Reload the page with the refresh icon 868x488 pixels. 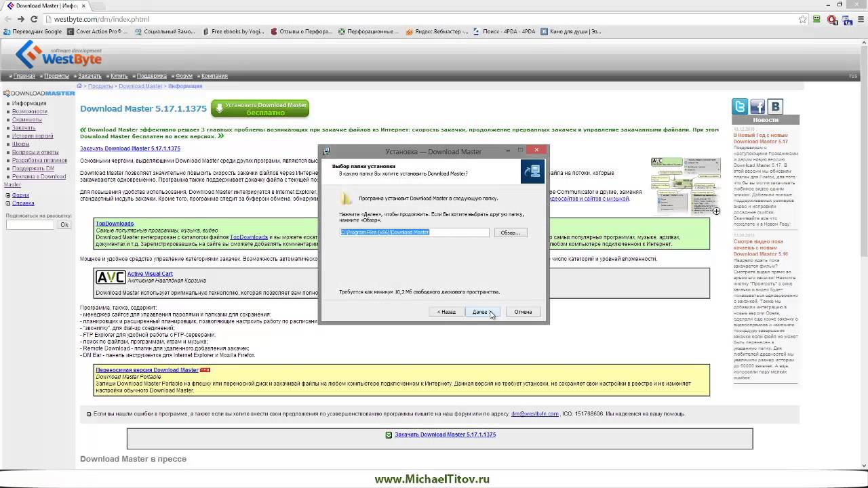coord(34,19)
